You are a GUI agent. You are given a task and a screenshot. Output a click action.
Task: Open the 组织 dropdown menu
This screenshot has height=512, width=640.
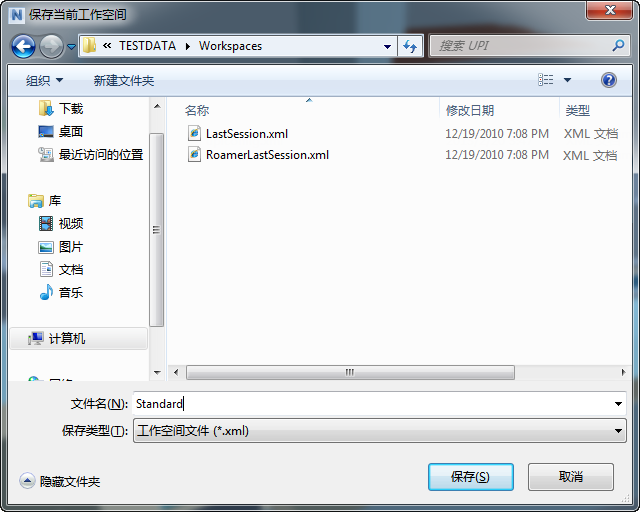[x=44, y=80]
